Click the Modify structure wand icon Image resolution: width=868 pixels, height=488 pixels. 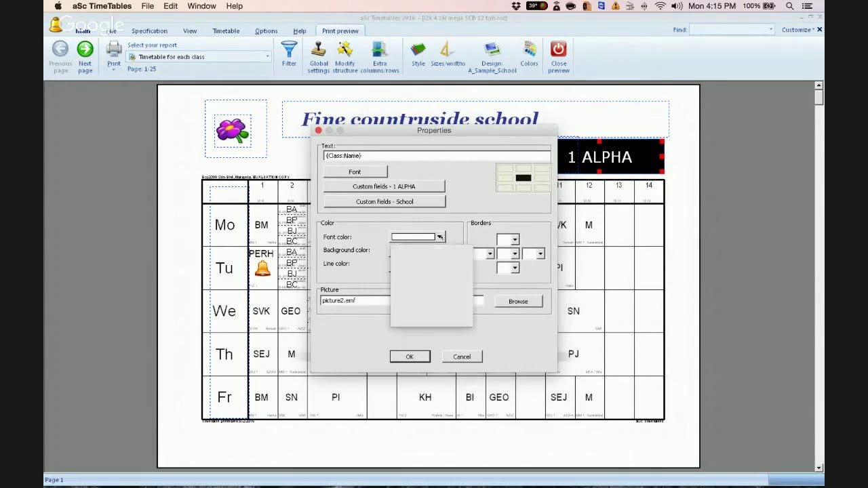click(x=345, y=50)
